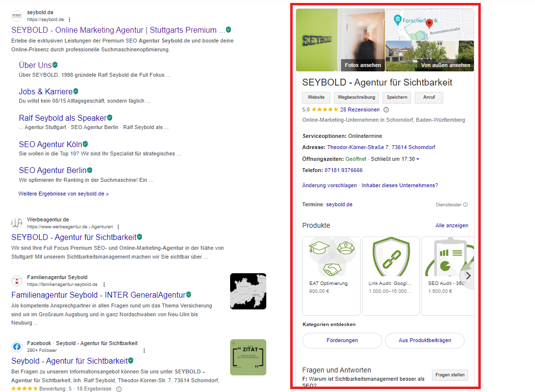Click Speichern button
The width and height of the screenshot is (535, 392).
[x=397, y=97]
